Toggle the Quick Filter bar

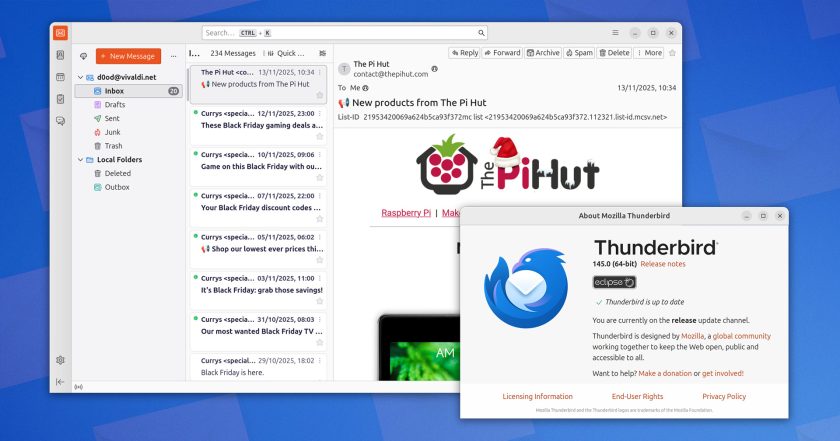(x=287, y=53)
